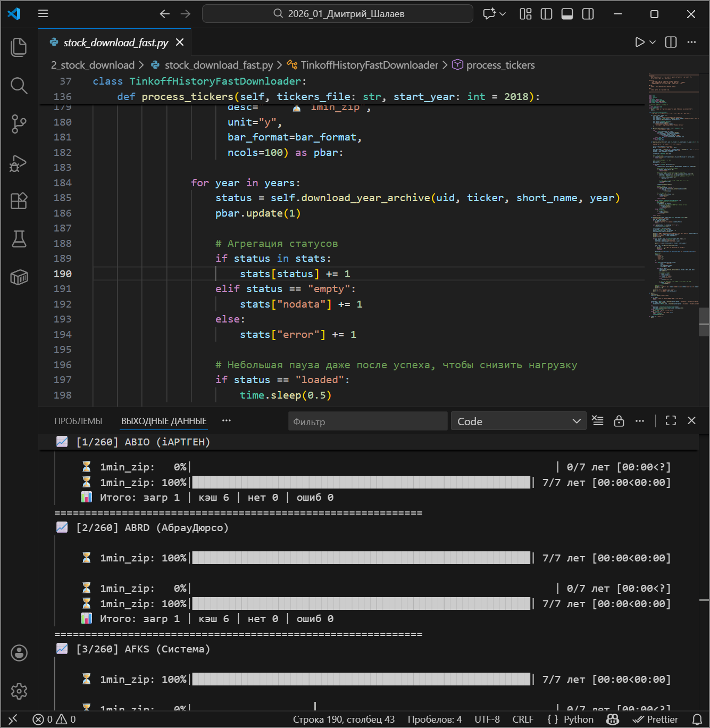Screen dimensions: 710x728
Task: Toggle the secondary sidebar visibility
Action: coord(588,14)
